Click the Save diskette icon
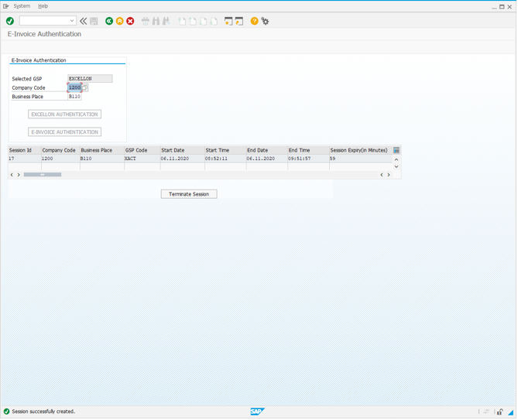518x420 pixels. click(x=94, y=21)
